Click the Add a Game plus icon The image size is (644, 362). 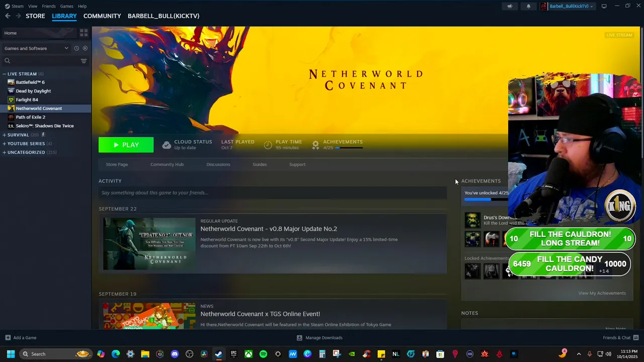8,337
